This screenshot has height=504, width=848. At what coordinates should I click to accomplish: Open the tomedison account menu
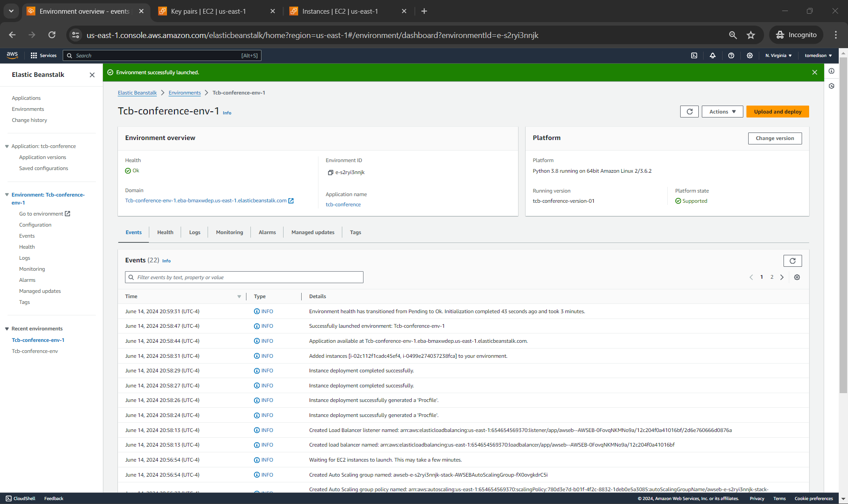point(818,56)
